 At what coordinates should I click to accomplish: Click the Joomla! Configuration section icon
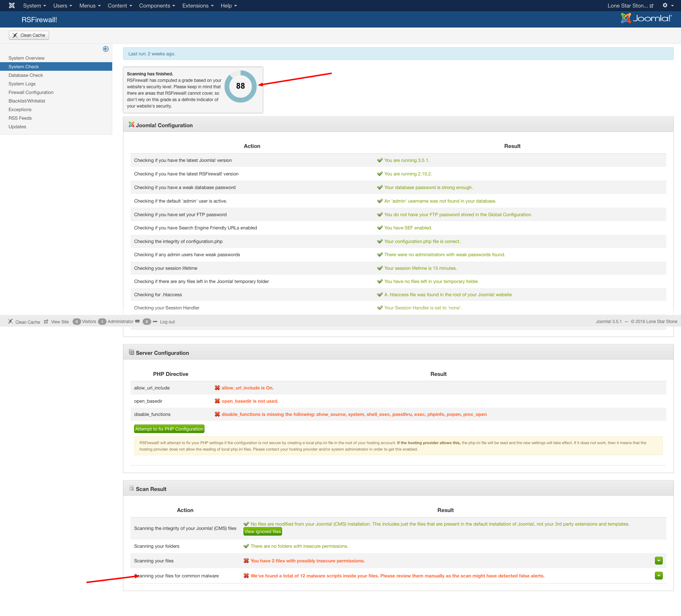coord(132,125)
